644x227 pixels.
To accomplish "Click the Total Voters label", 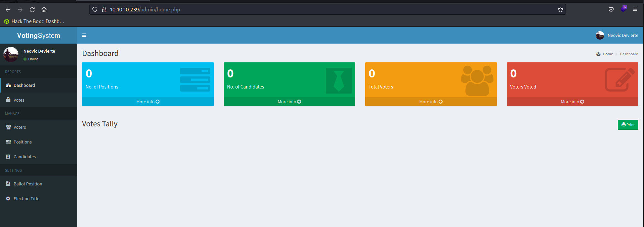I will [x=381, y=87].
